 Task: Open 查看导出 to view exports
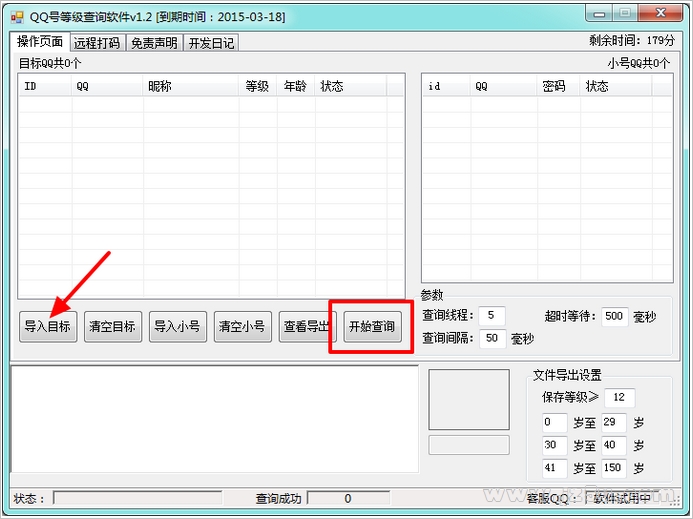point(308,327)
